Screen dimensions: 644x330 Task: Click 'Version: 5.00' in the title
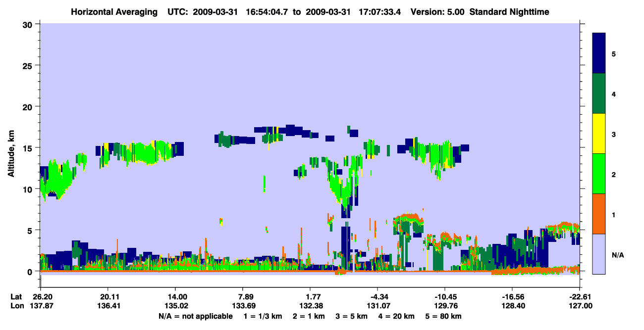[436, 11]
